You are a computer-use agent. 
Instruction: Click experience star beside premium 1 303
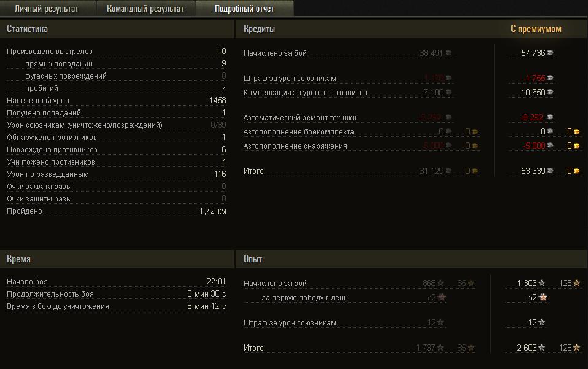pos(541,283)
